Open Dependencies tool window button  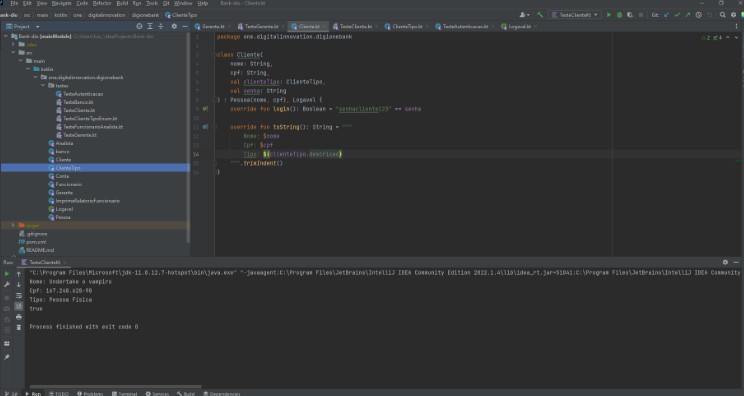(222, 393)
